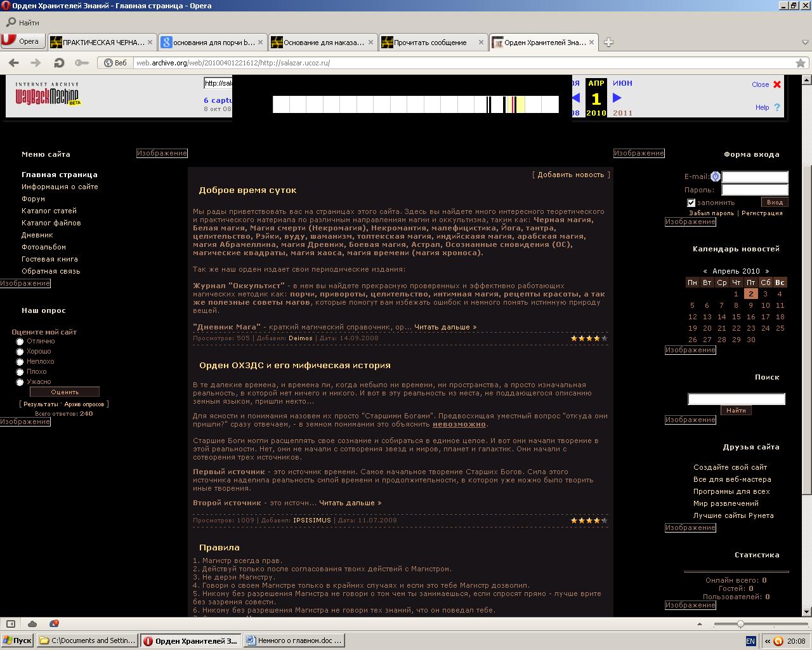Image resolution: width=812 pixels, height=650 pixels.
Task: Toggle the Opera panels button in status bar
Action: [x=11, y=624]
